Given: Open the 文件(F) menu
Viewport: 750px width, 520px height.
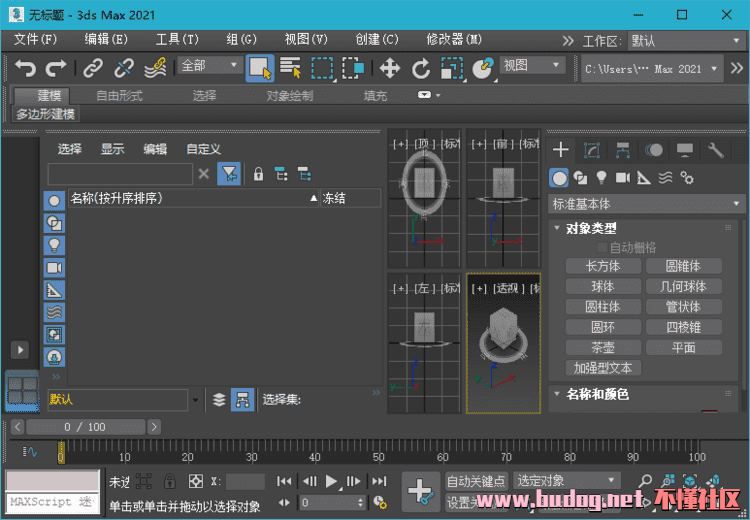Looking at the screenshot, I should coord(35,39).
